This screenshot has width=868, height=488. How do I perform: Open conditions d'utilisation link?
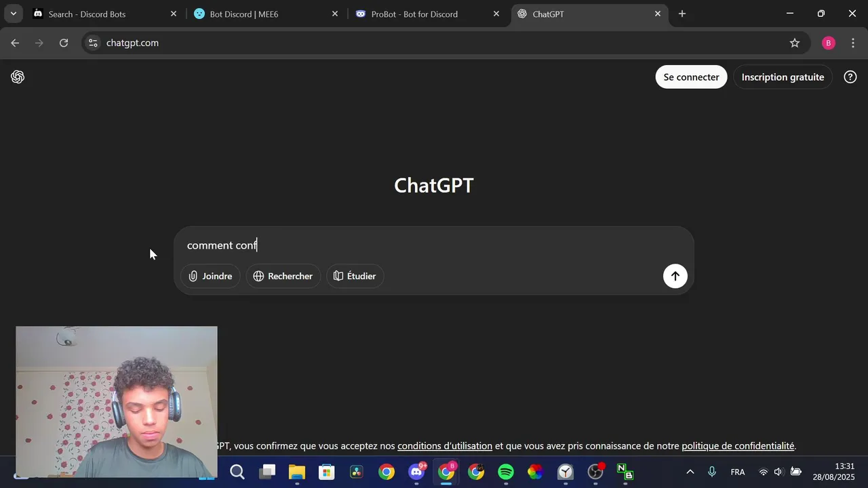click(x=445, y=446)
